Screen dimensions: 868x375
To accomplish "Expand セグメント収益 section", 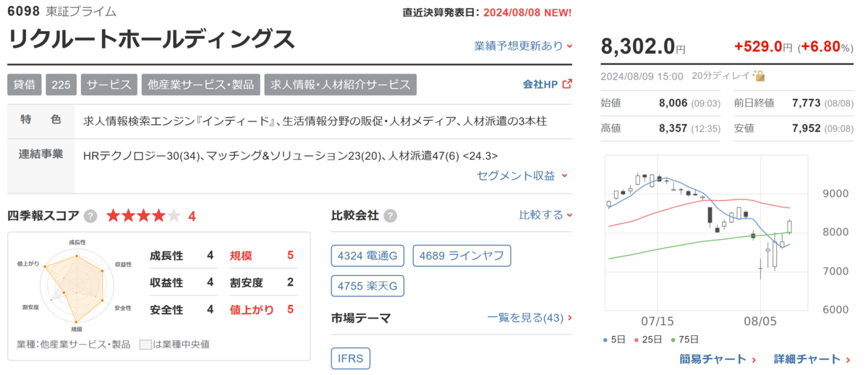I will 523,175.
